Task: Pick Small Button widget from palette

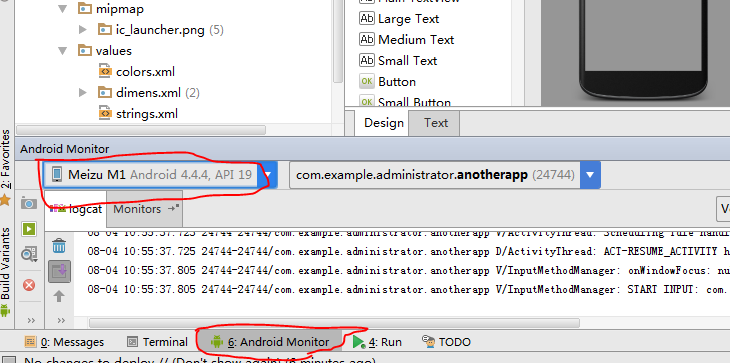Action: [x=405, y=101]
